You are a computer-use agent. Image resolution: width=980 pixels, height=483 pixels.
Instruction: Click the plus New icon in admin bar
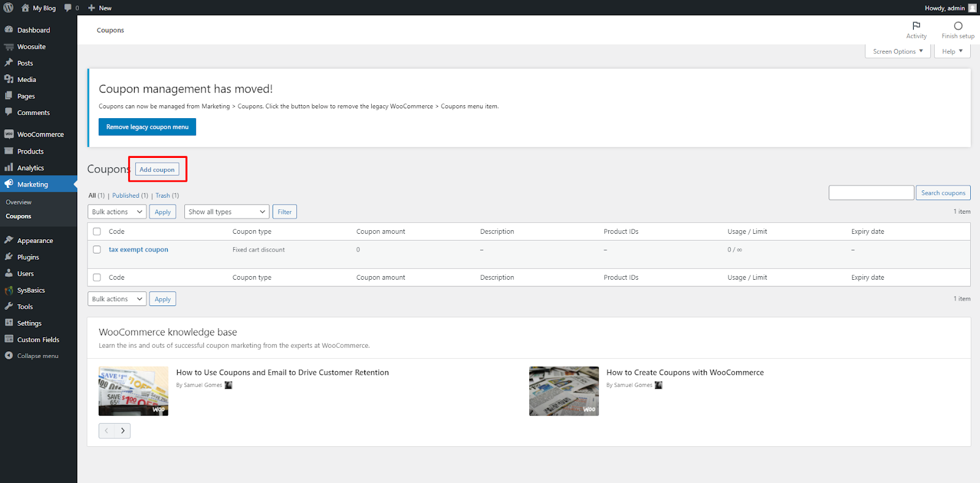coord(91,8)
